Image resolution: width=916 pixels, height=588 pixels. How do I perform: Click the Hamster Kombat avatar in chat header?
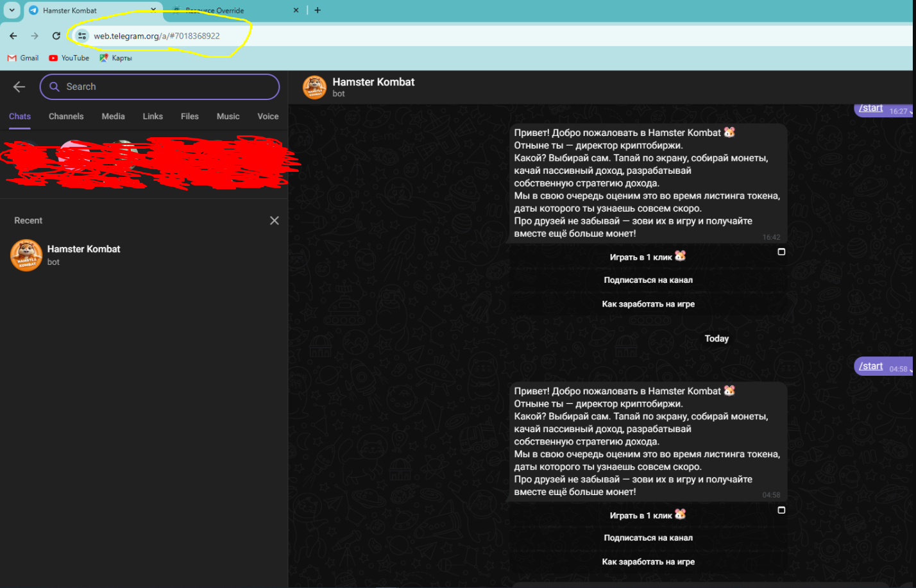coord(314,87)
